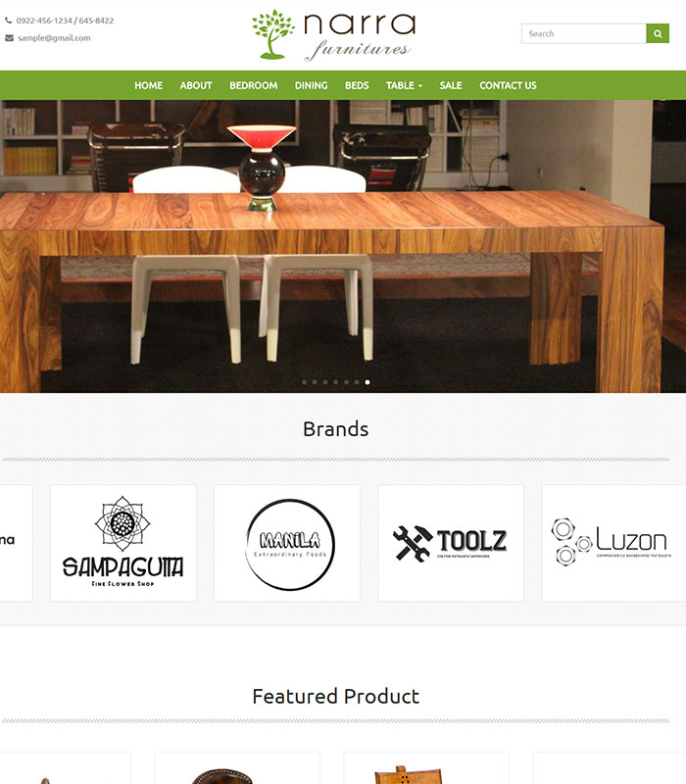Focus the Search input field

[584, 33]
